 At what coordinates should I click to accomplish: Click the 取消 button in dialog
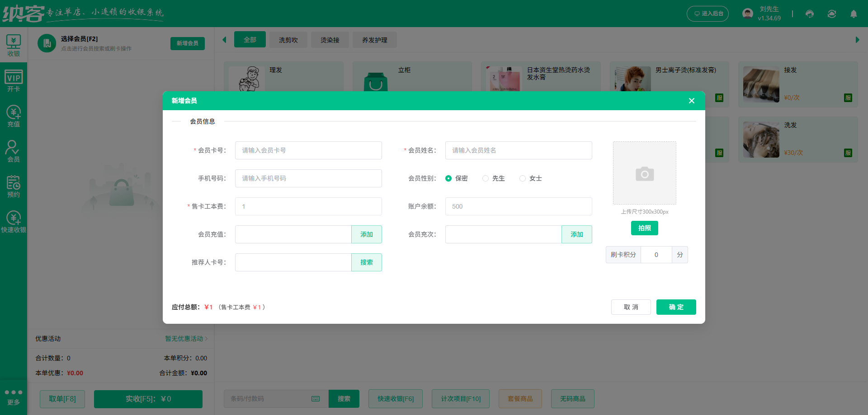pos(631,307)
